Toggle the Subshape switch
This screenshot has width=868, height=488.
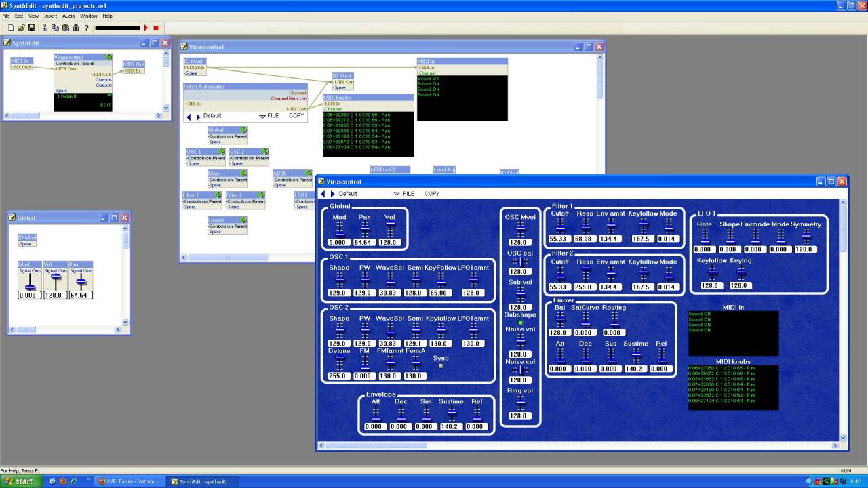[520, 323]
